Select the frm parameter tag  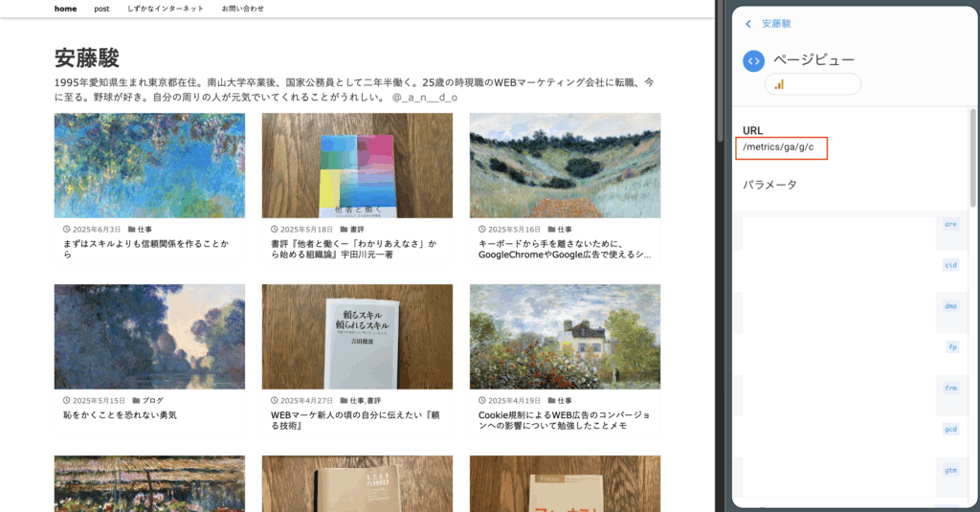pyautogui.click(x=950, y=389)
